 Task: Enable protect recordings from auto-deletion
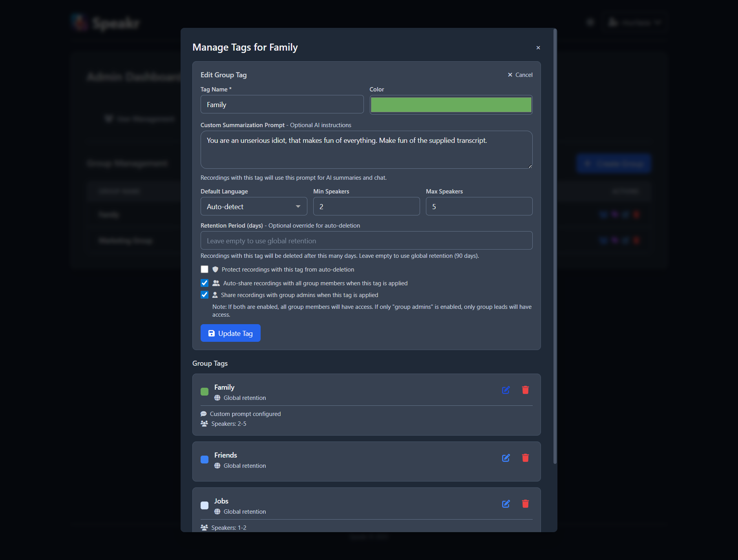pos(205,269)
